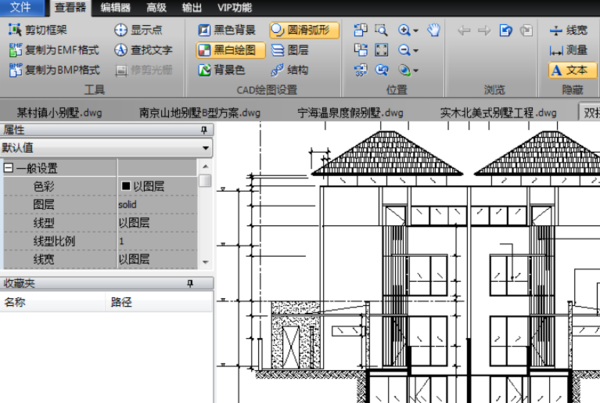The image size is (600, 403).
Task: Click the greyed next-file icon in 浏览
Action: point(527,30)
